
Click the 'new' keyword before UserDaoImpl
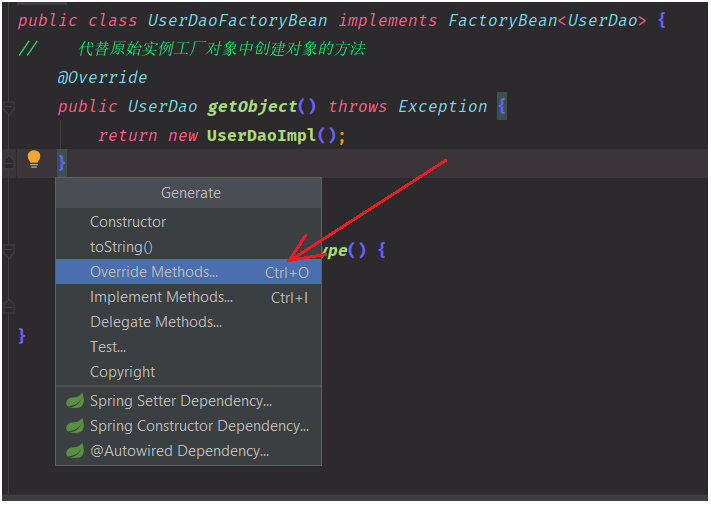click(183, 136)
